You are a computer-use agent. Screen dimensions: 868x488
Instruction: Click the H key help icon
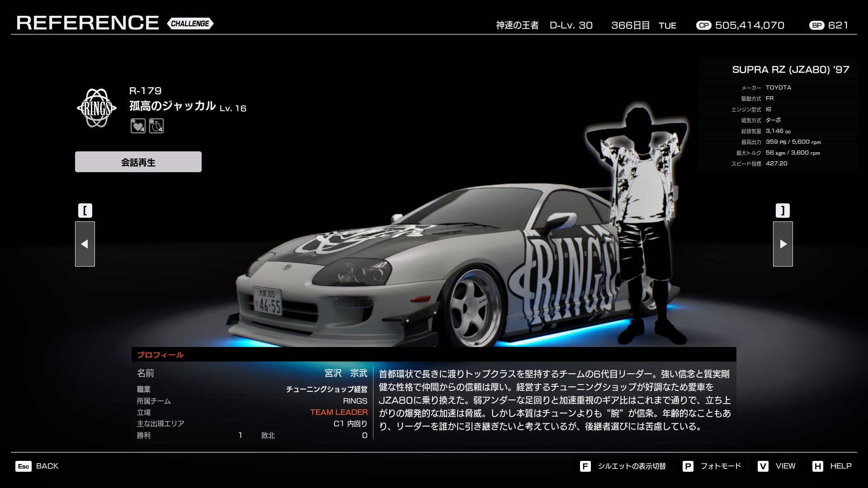(817, 466)
